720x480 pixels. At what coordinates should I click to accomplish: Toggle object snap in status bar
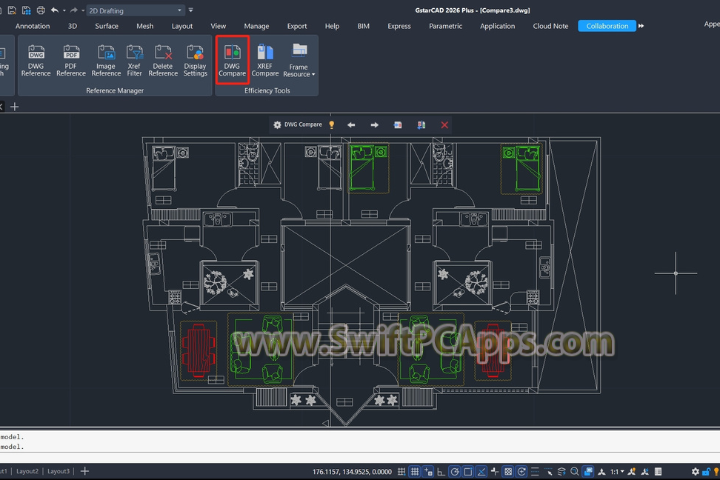[x=468, y=472]
